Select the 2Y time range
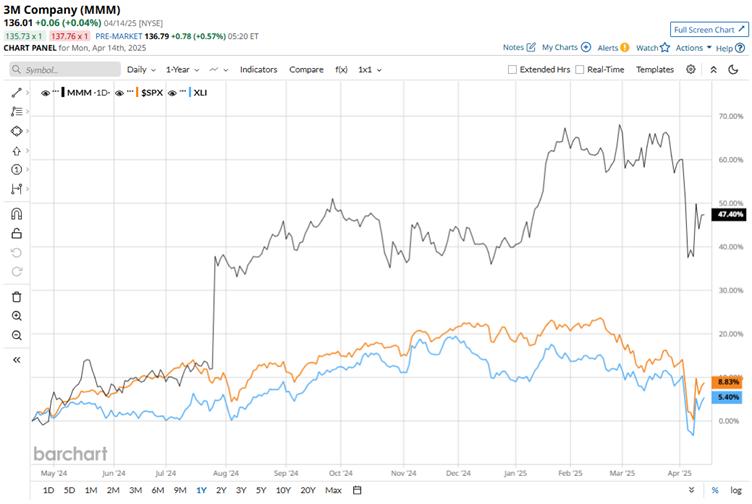This screenshot has height=504, width=752. [x=221, y=490]
